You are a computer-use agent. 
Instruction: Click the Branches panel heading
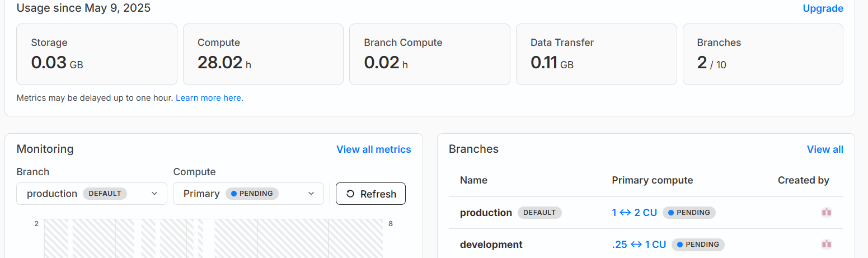pyautogui.click(x=473, y=149)
